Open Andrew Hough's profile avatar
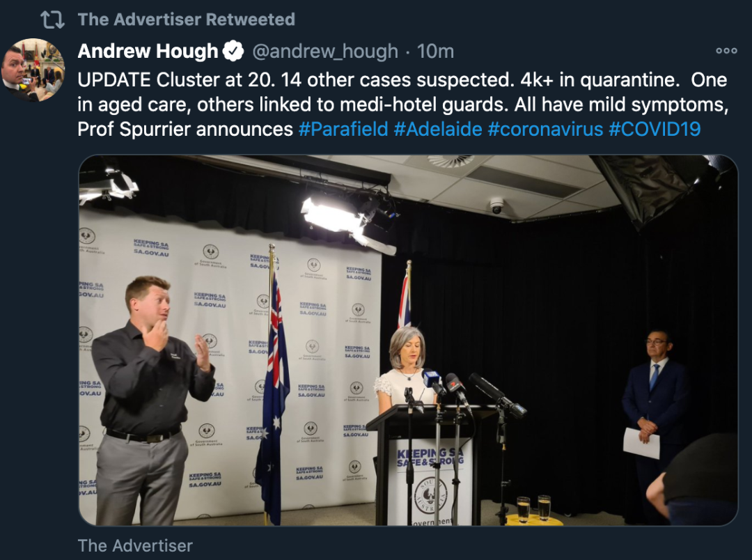 click(x=33, y=70)
